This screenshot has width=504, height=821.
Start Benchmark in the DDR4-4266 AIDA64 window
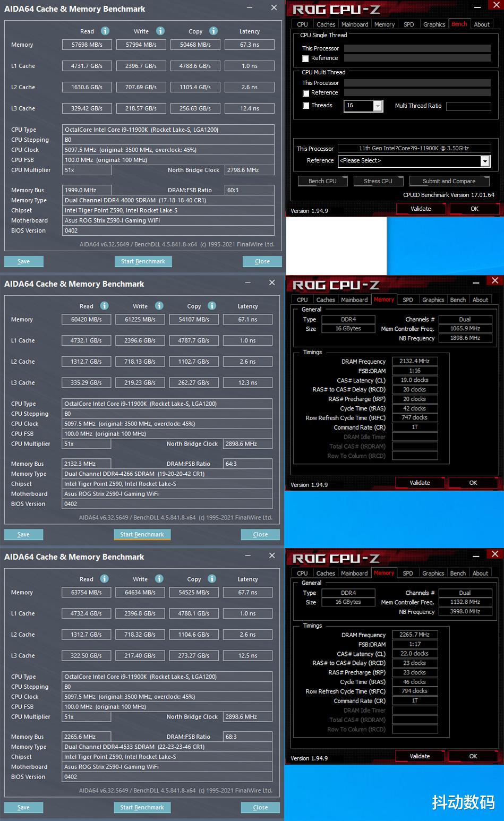click(142, 534)
